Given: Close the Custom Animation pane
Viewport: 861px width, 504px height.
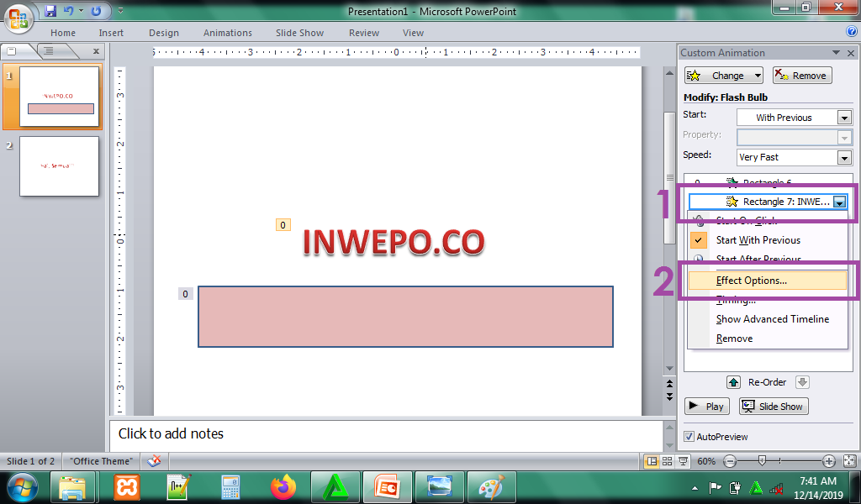Looking at the screenshot, I should [x=851, y=53].
